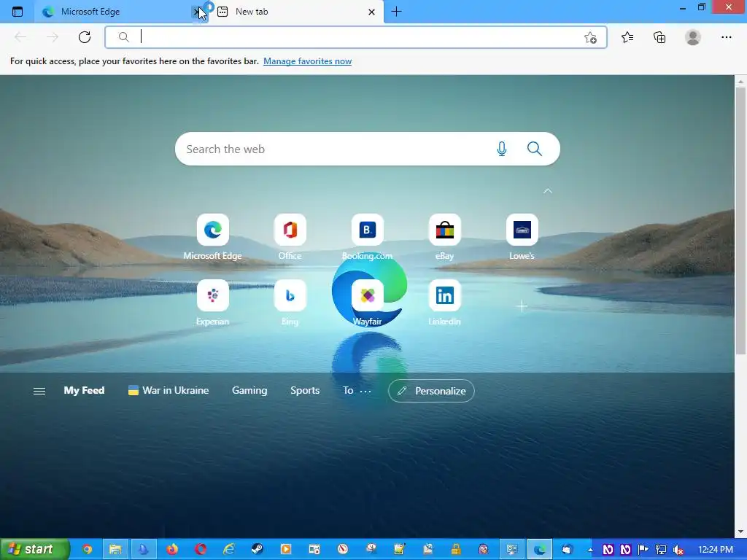This screenshot has width=747, height=560.
Task: Select the My Feed tab
Action: tap(85, 391)
